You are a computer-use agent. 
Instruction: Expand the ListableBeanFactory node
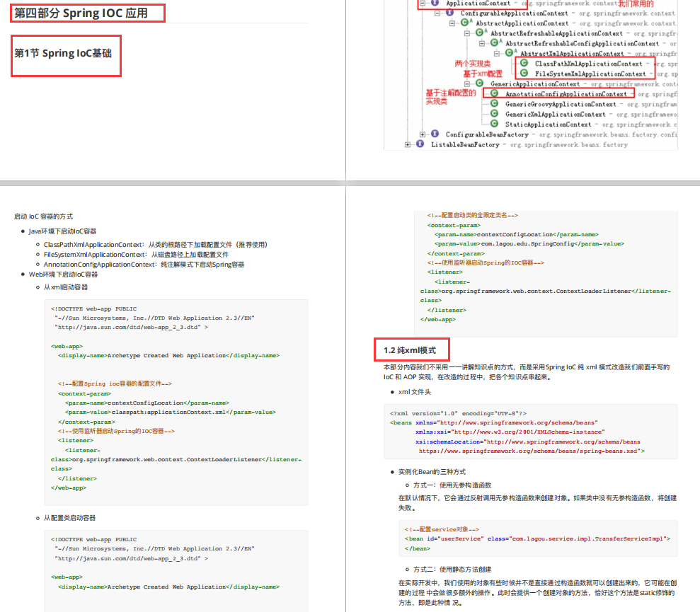click(408, 144)
